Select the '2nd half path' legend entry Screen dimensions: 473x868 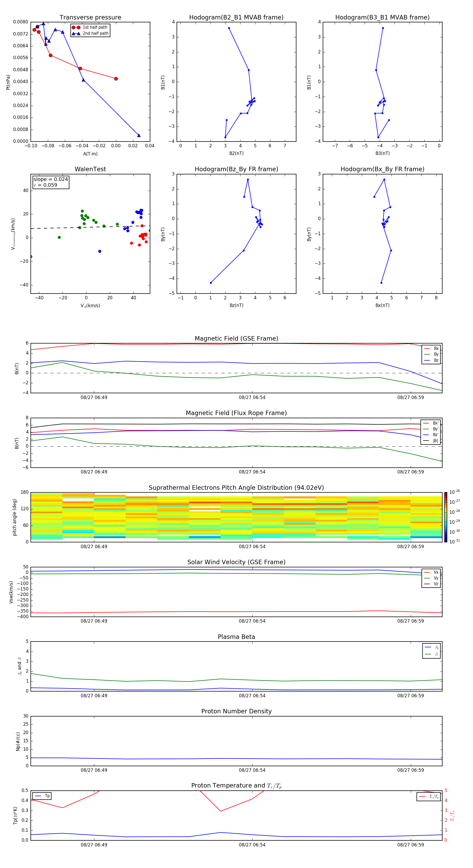pos(90,33)
